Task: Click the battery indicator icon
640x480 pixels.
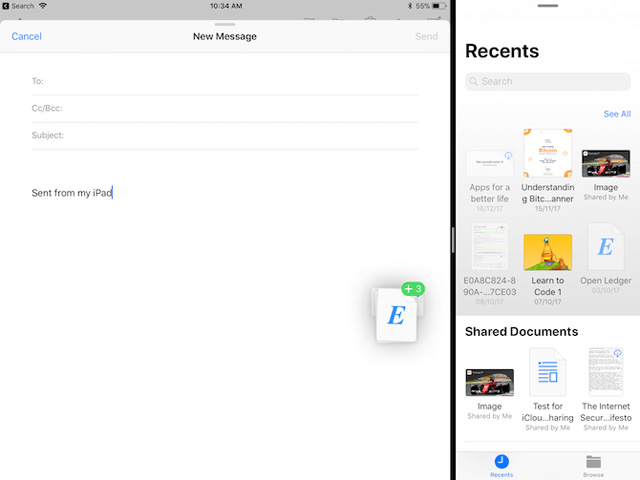Action: pos(439,6)
